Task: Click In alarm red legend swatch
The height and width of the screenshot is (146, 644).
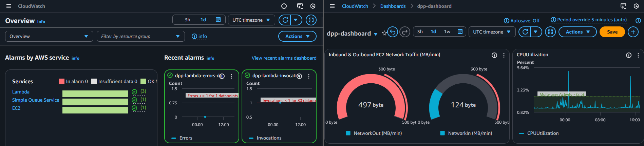Action: click(x=62, y=81)
